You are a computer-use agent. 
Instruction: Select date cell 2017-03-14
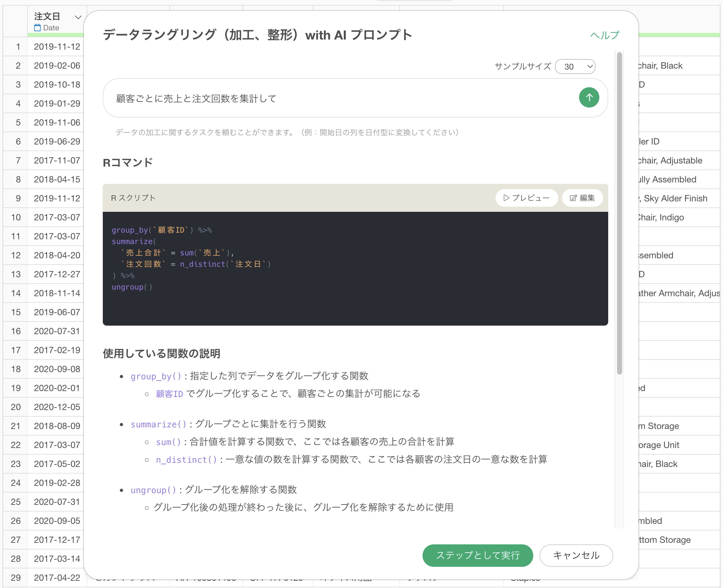(57, 559)
